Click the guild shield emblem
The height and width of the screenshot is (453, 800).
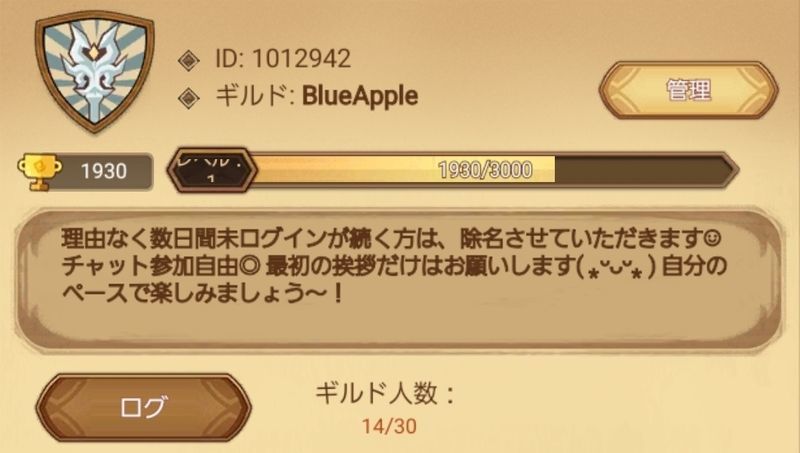point(94,71)
